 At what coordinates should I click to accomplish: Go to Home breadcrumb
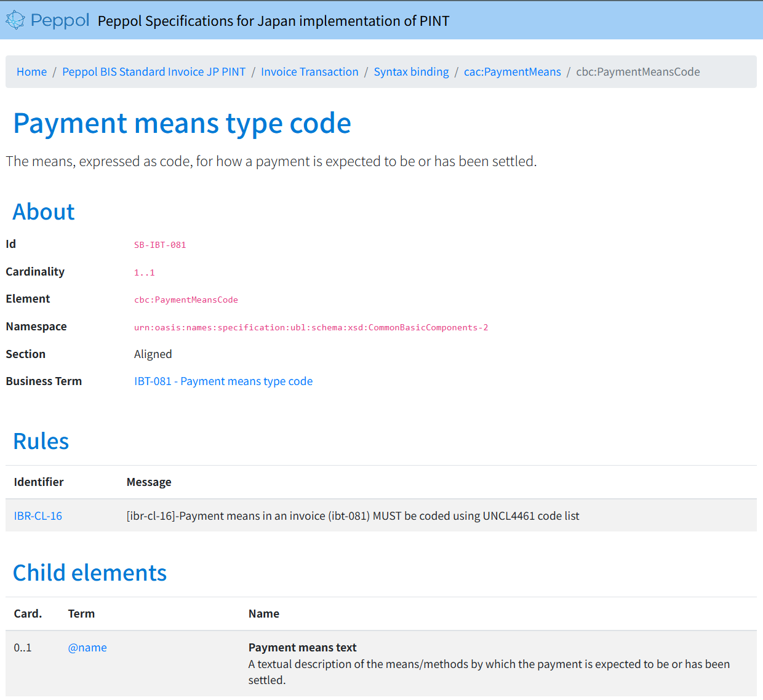[31, 72]
